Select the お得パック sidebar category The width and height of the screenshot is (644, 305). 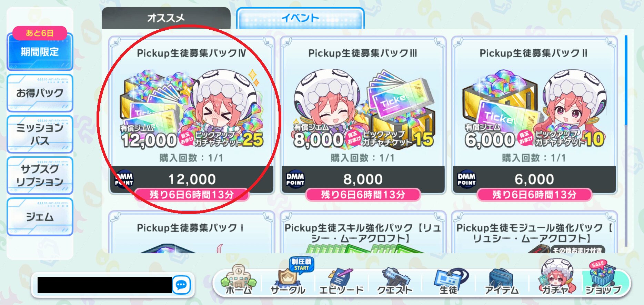pos(40,93)
